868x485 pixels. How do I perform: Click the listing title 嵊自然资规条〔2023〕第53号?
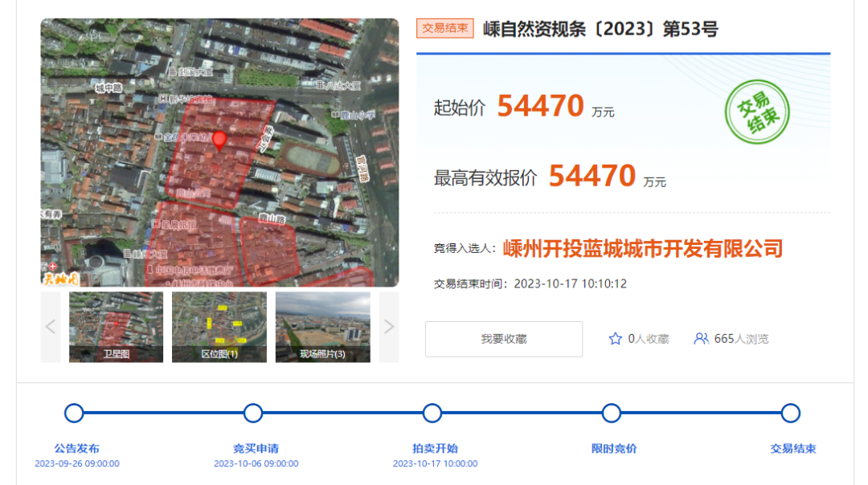(600, 29)
